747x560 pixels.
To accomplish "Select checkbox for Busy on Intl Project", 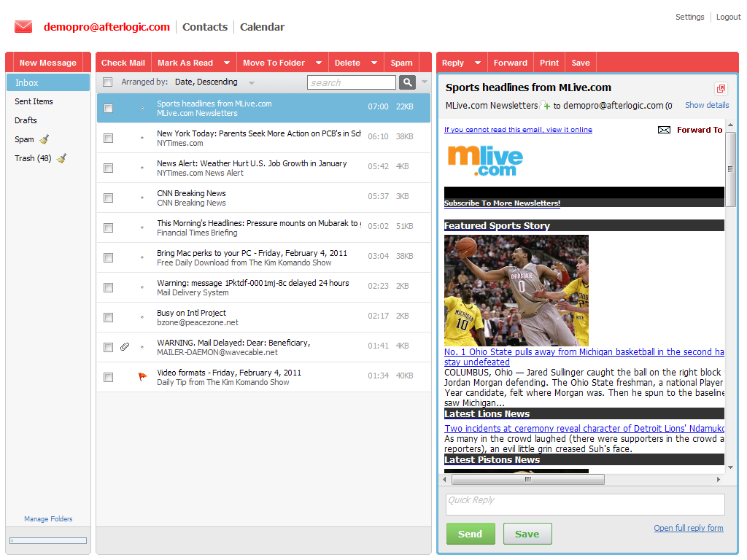I will pyautogui.click(x=108, y=317).
